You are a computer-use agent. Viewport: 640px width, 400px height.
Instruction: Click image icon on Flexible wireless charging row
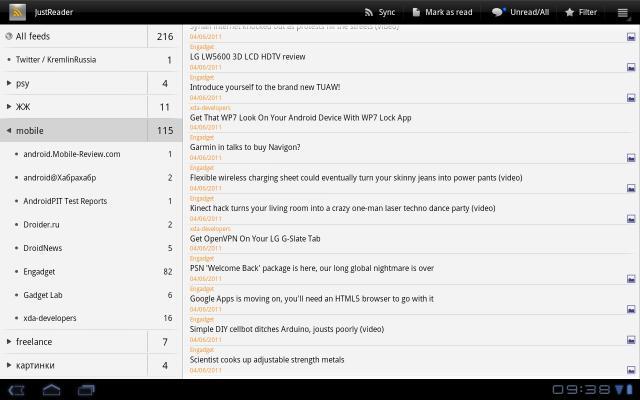click(x=631, y=188)
